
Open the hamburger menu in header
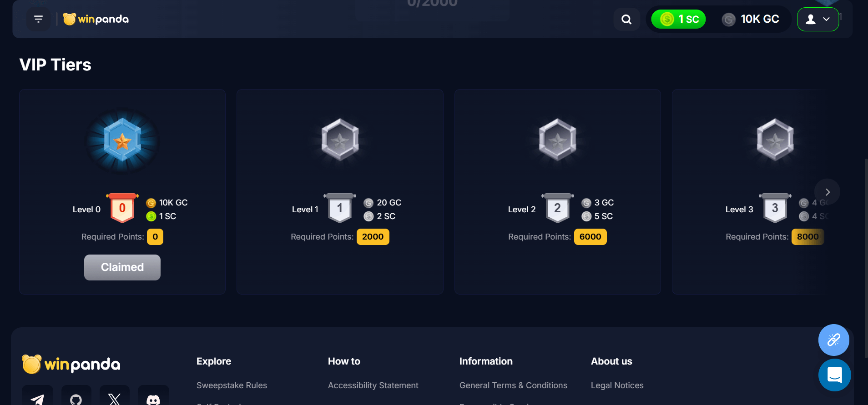pos(38,19)
